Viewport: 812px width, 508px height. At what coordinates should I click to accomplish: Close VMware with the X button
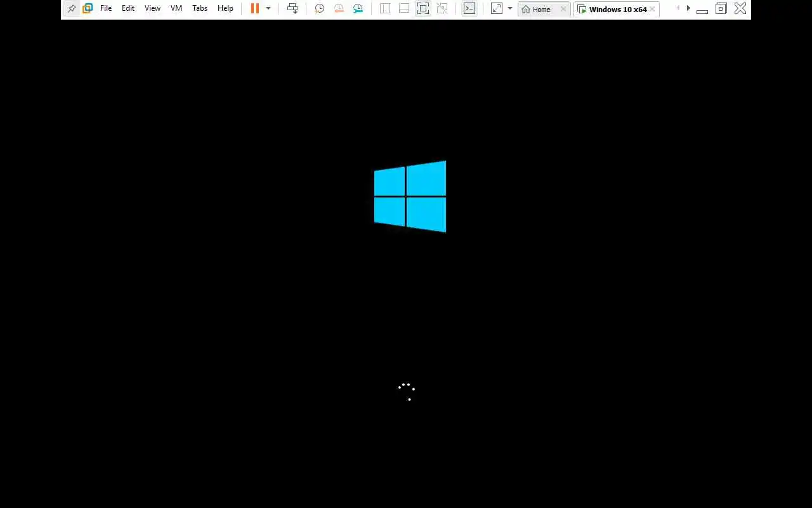coord(740,8)
